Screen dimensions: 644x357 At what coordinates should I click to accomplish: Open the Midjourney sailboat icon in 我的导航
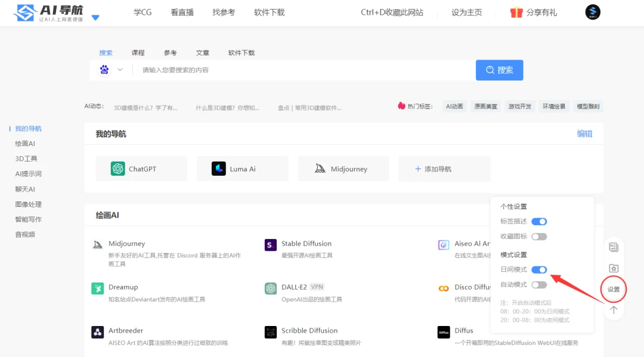[320, 169]
